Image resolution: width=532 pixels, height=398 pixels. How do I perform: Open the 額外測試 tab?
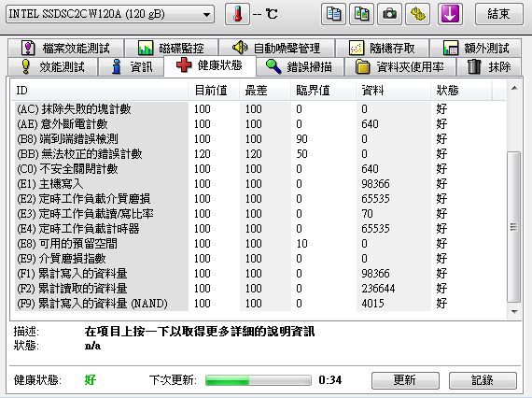click(476, 48)
